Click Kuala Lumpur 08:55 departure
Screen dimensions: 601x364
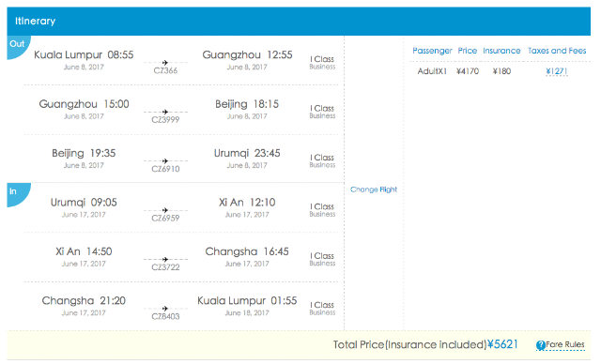(84, 54)
